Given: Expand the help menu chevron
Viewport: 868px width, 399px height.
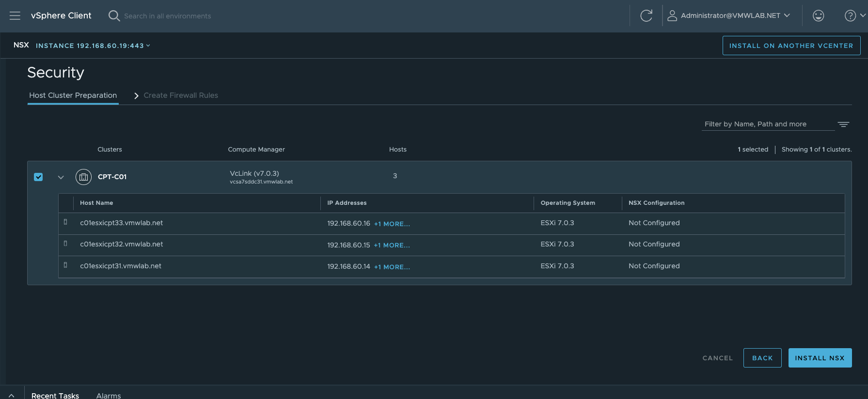Looking at the screenshot, I should click(863, 15).
